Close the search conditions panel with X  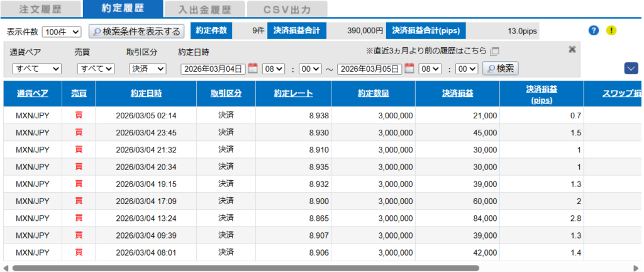[572, 50]
